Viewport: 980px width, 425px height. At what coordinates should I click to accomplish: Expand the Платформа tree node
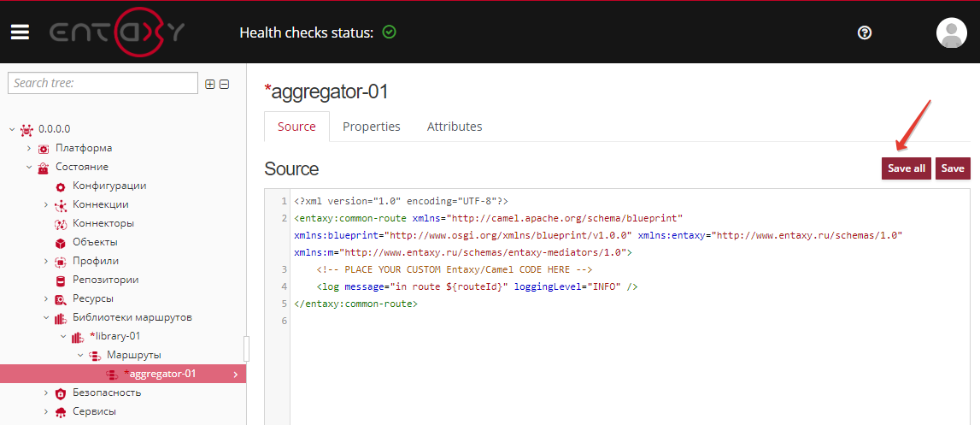(28, 148)
